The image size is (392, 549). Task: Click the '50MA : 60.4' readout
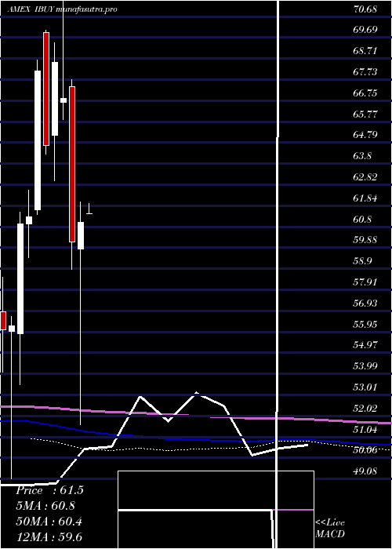49,522
